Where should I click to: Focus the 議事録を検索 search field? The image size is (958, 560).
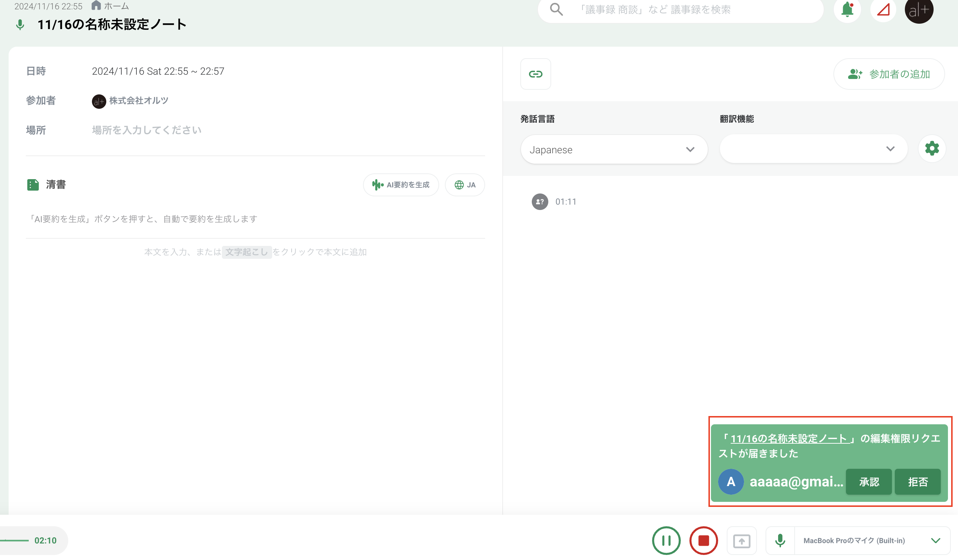680,9
